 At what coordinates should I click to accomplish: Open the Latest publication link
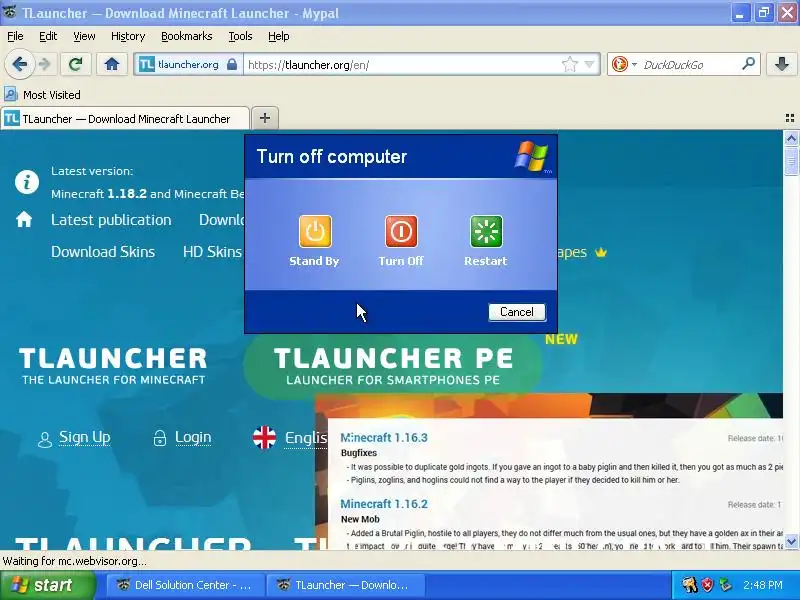[x=111, y=220]
